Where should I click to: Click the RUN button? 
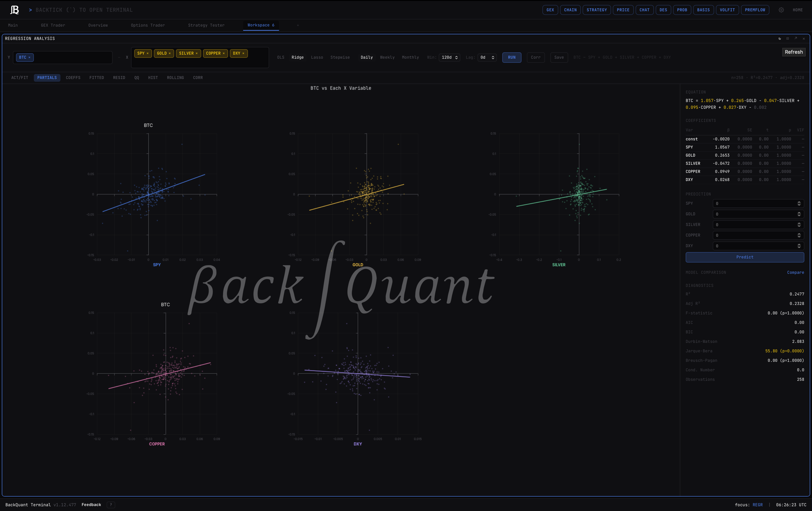click(x=512, y=57)
